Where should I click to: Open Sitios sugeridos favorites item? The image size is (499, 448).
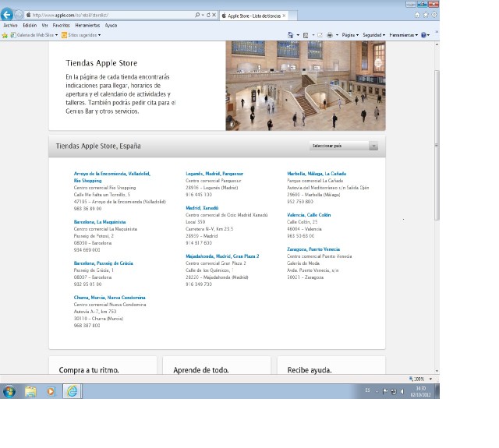81,35
